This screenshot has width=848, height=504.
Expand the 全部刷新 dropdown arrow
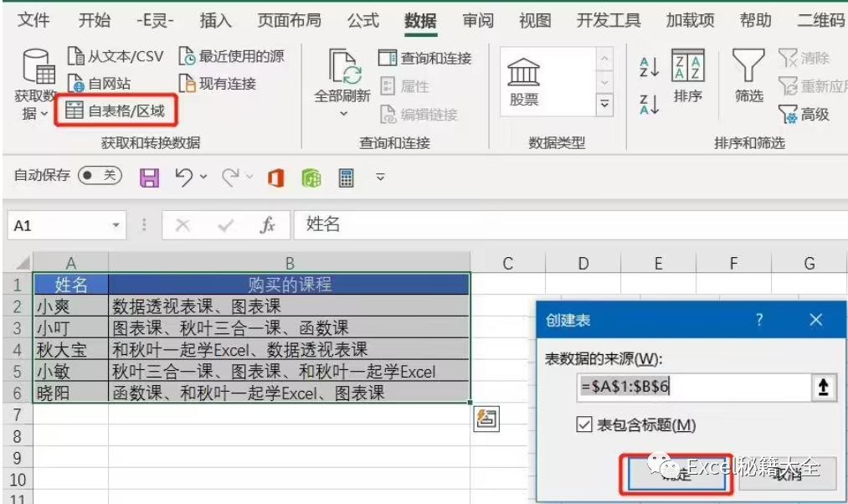coord(343,114)
